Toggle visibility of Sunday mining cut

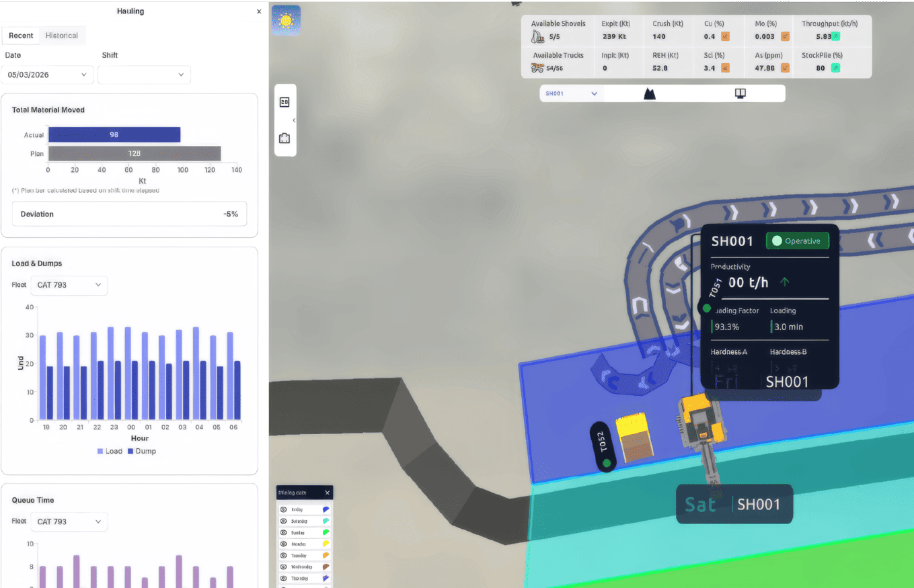click(284, 532)
